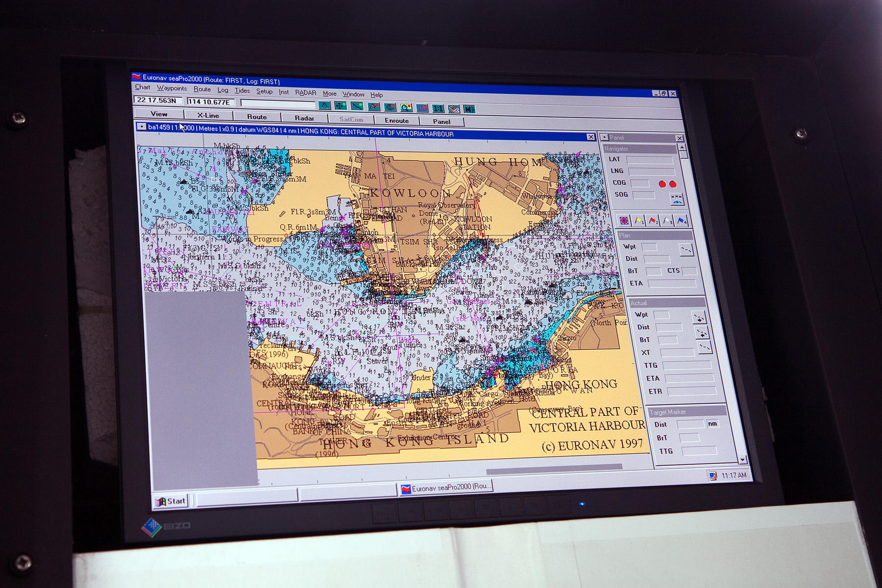Click the View button
882x588 pixels.
point(159,114)
